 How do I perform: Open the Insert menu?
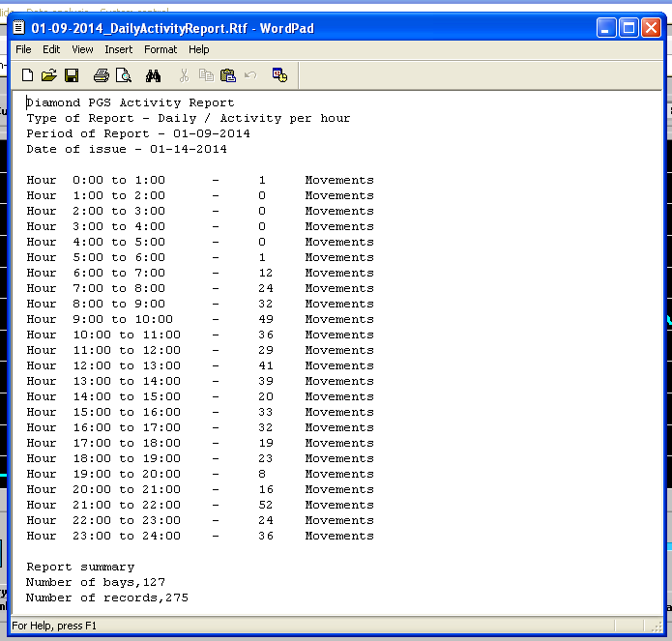click(119, 49)
